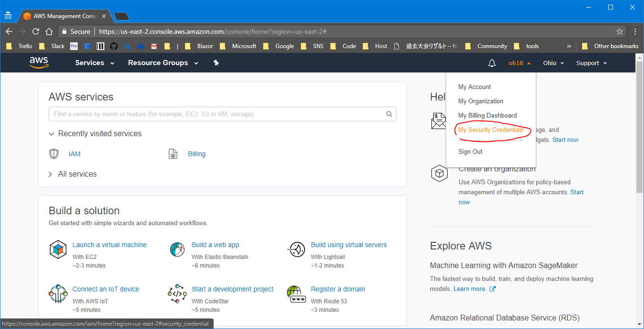Open the Trello bookmarks folder

click(x=19, y=46)
